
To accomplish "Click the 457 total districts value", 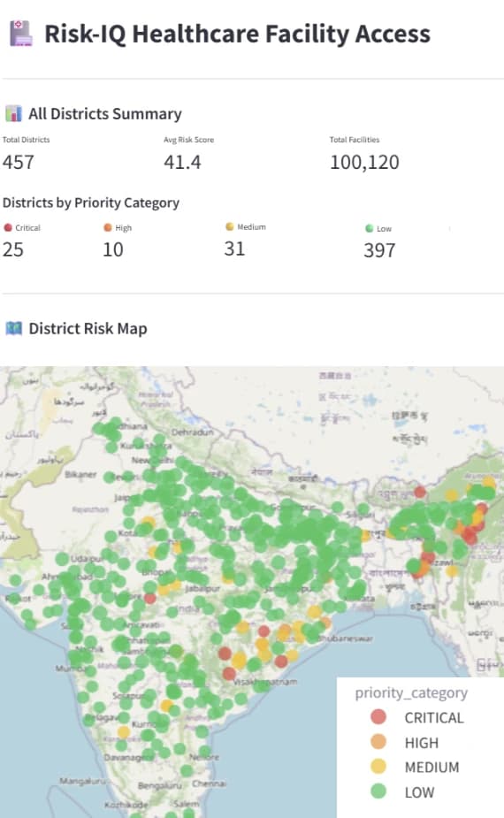I will pyautogui.click(x=19, y=162).
